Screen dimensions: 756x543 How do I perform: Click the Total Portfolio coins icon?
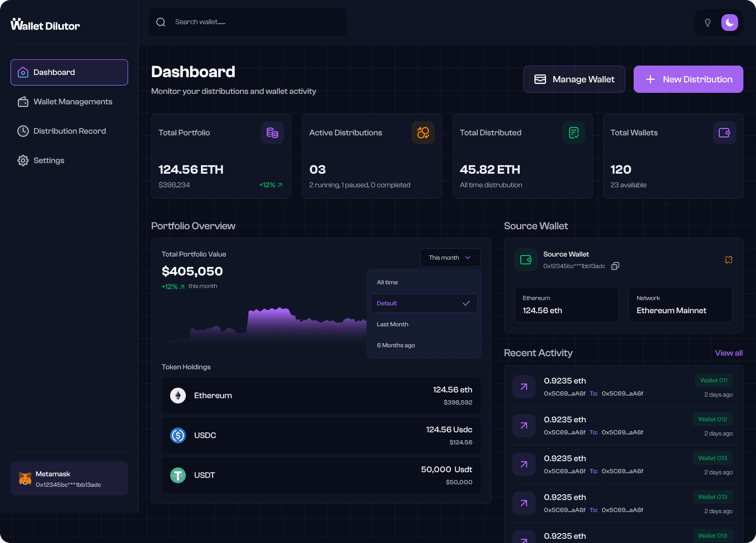tap(272, 133)
